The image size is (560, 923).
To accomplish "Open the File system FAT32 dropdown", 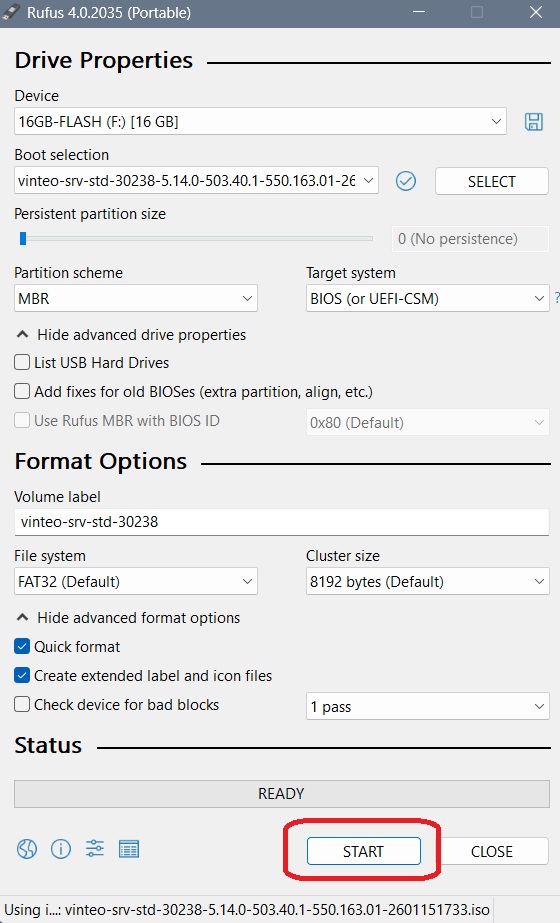I will (135, 582).
